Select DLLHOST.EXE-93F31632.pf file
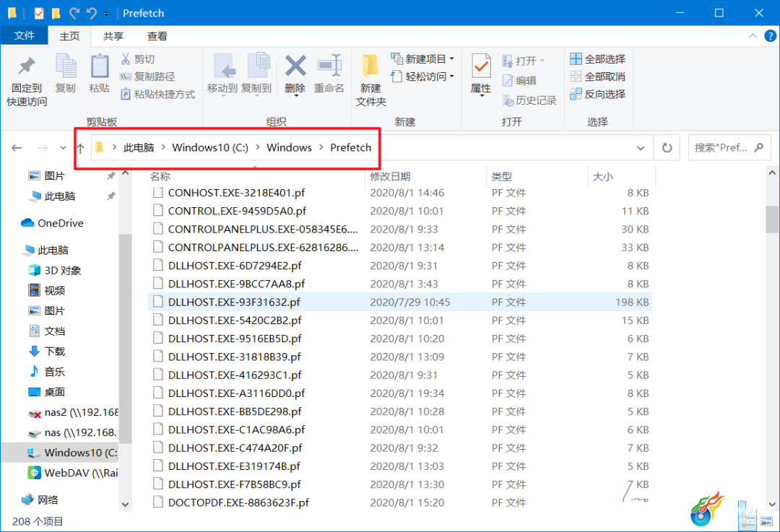The height and width of the screenshot is (532, 780). [x=400, y=302]
